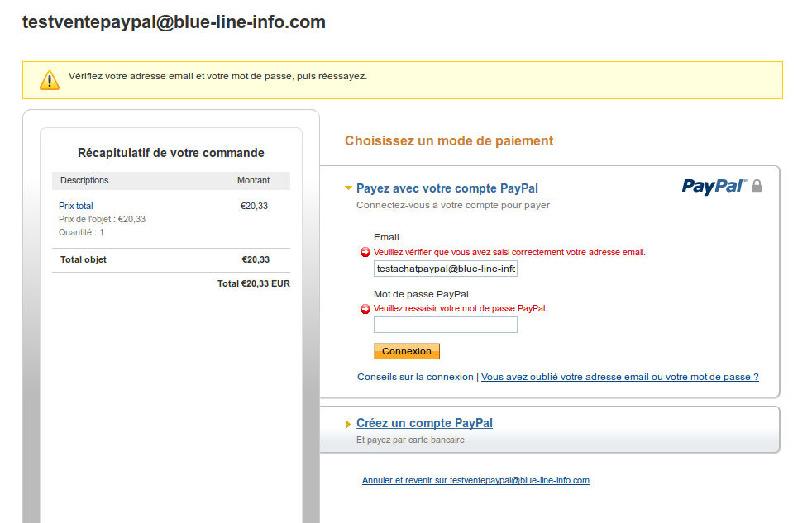This screenshot has height=523, width=812.
Task: Follow the forgotten email or password link
Action: (x=619, y=377)
